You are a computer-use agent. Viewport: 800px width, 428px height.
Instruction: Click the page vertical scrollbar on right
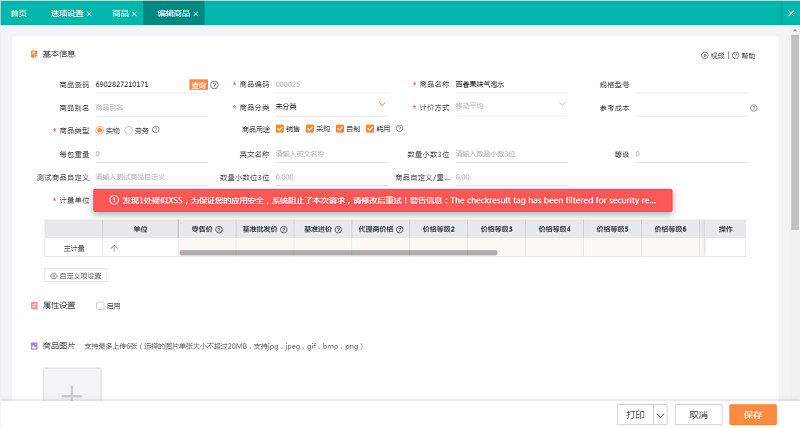coord(794,133)
